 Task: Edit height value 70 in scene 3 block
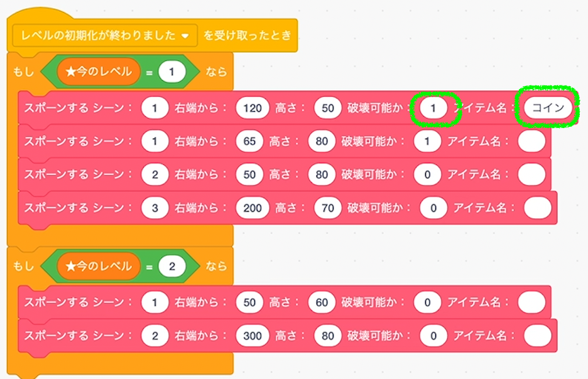tap(328, 208)
